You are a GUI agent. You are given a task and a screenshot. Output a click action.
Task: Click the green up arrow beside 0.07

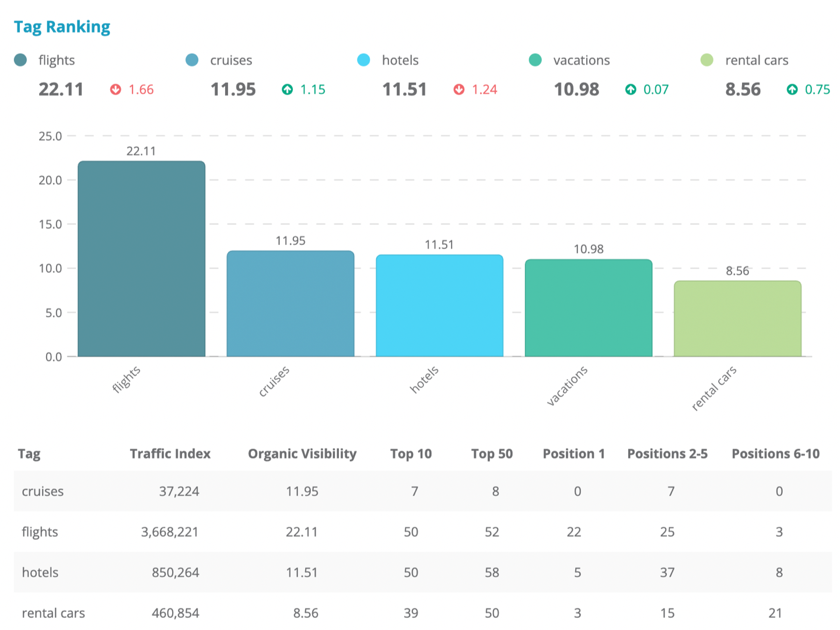[631, 89]
